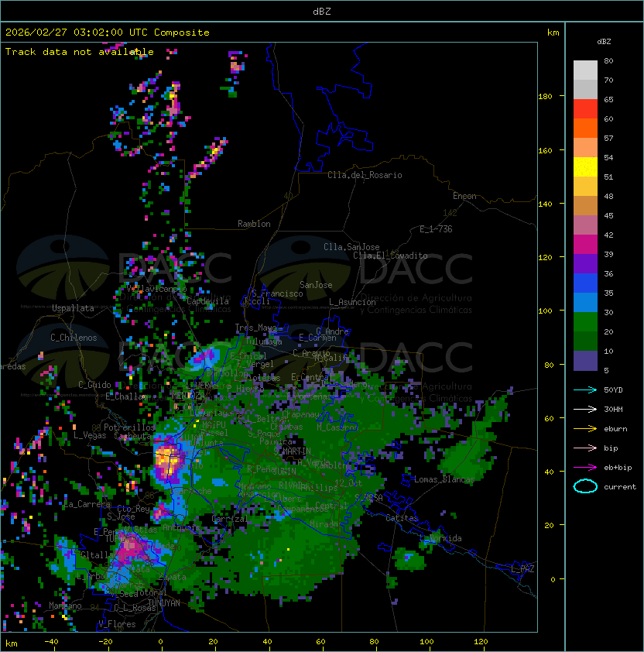Click the E_1-736 label
The image size is (644, 652).
(436, 229)
